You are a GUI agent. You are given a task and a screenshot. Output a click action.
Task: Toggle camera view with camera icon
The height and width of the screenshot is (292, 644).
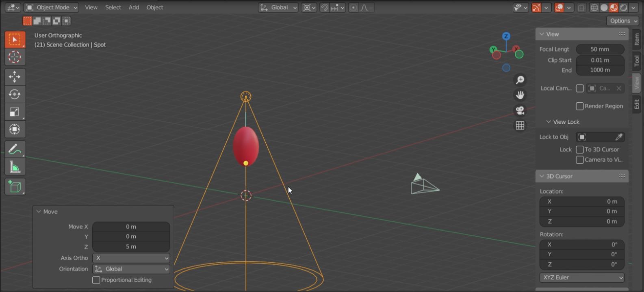520,110
